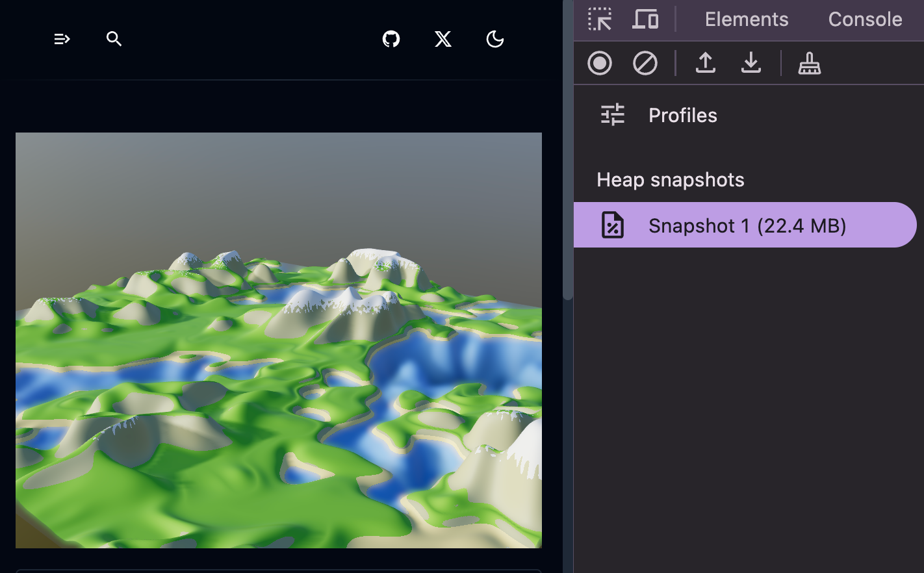Viewport: 924px width, 573px height.
Task: Click the page's vertical scrollbar thumb
Action: coord(567,149)
